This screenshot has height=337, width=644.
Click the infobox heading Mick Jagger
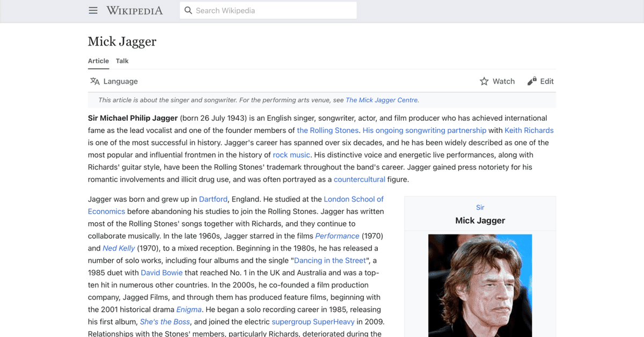[480, 221]
